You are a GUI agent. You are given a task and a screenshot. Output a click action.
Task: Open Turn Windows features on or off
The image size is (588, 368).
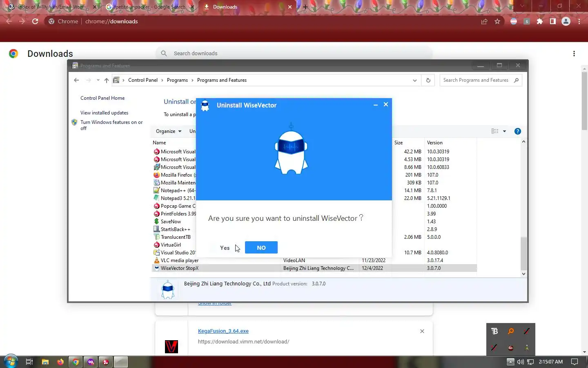click(111, 125)
